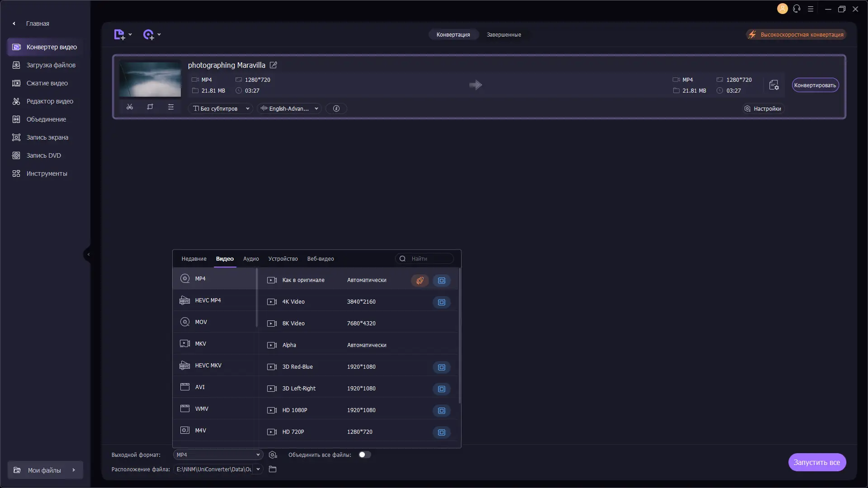Collapse the left sidebar panel arrow
The height and width of the screenshot is (488, 868).
coord(88,254)
